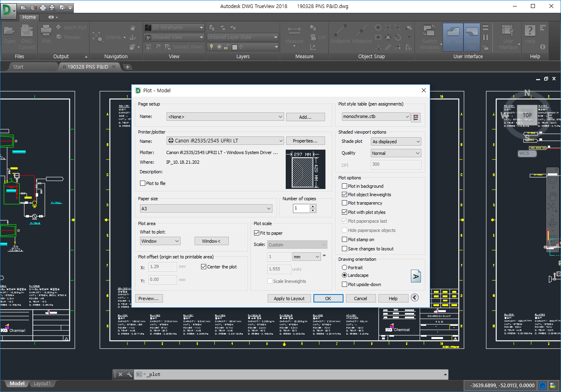Open the Printer/plotter Name dropdown
This screenshot has width=561, height=392.
225,141
